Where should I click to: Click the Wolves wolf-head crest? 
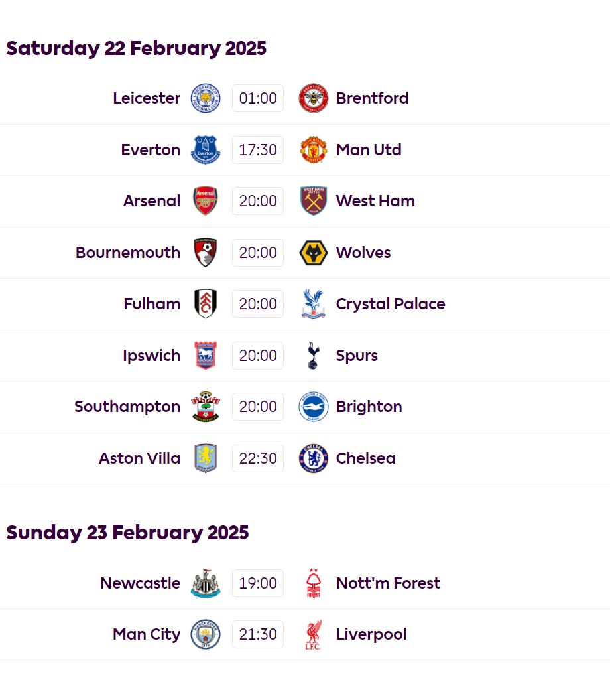point(314,252)
